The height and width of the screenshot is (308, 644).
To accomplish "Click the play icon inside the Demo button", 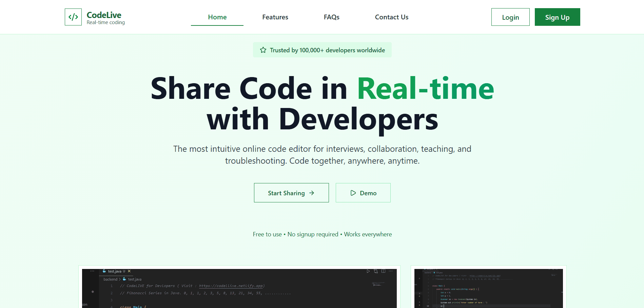I will coord(353,193).
